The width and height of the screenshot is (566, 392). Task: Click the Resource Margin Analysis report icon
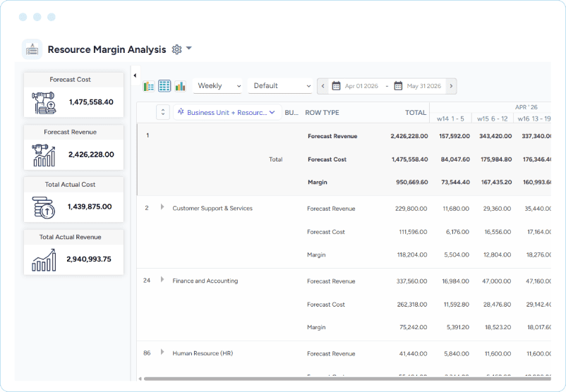32,49
